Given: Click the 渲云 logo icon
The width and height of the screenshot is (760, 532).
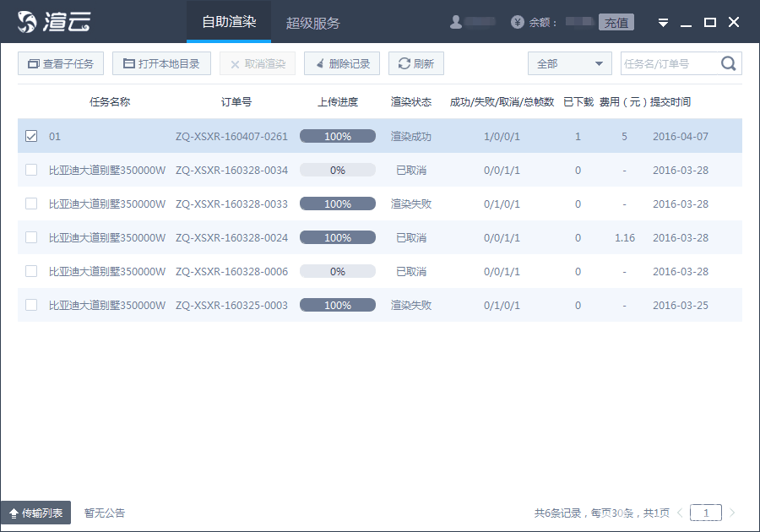Looking at the screenshot, I should pyautogui.click(x=28, y=22).
